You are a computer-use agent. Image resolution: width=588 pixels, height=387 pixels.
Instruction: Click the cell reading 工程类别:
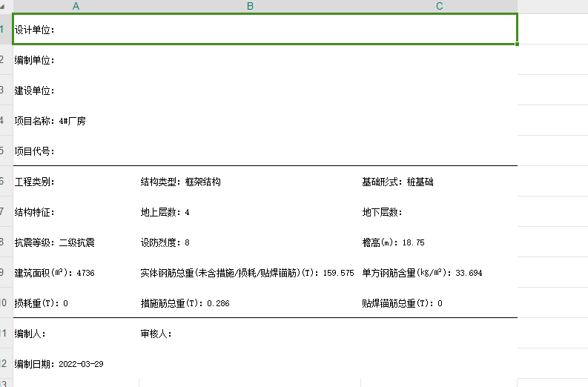click(76, 182)
